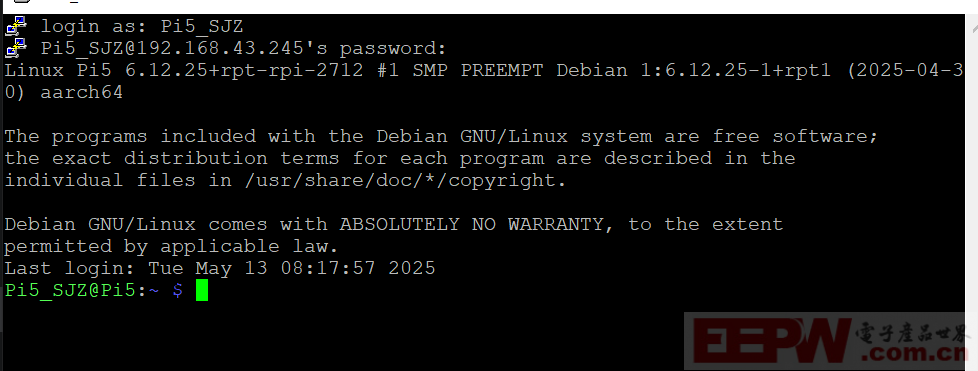Image resolution: width=978 pixels, height=371 pixels.
Task: Click the partial window icon in the title bar
Action: 21,2
